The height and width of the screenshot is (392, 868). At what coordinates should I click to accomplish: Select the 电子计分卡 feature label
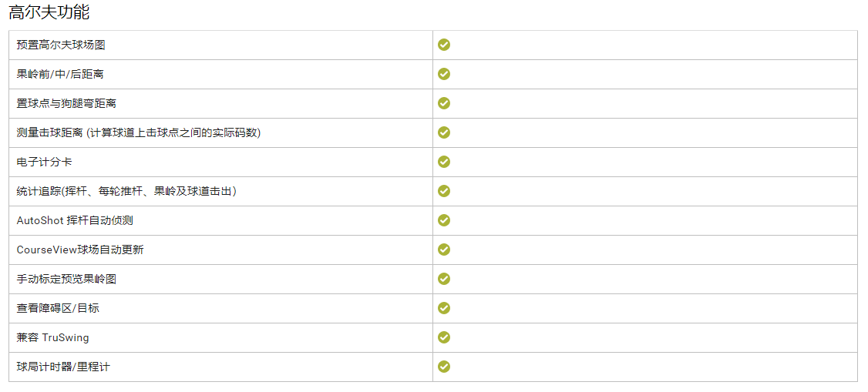pos(44,162)
